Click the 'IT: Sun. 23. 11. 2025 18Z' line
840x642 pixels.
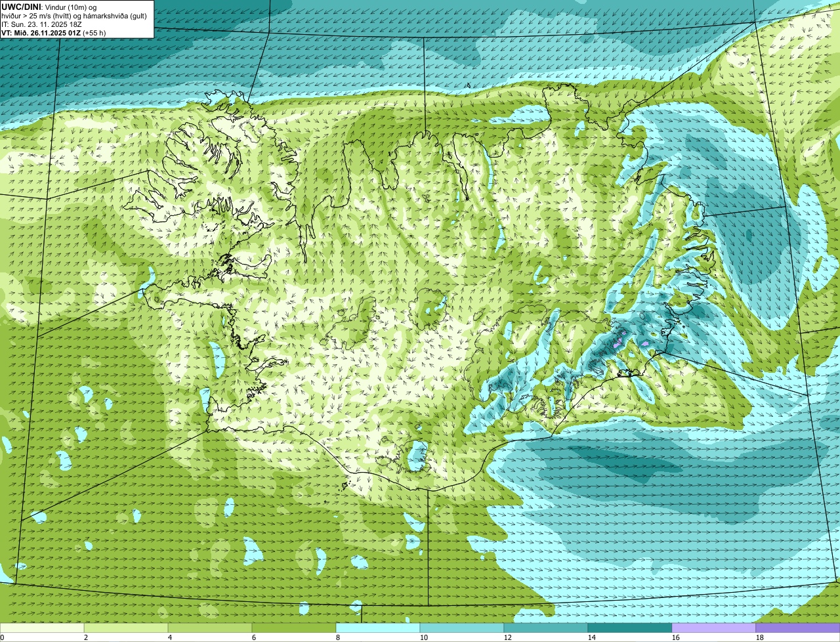pos(42,24)
